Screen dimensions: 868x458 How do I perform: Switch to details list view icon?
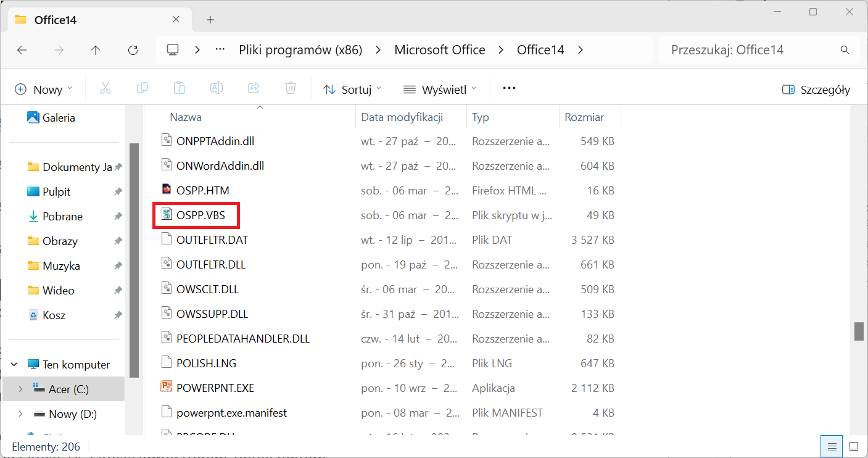[x=832, y=446]
